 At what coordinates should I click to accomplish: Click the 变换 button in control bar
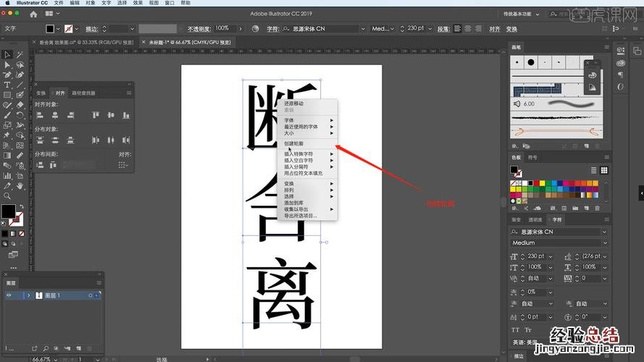(511, 28)
